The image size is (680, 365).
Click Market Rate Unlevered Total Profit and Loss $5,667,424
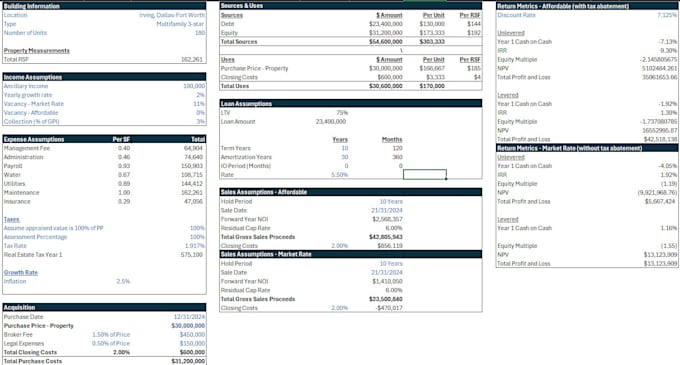pyautogui.click(x=661, y=202)
